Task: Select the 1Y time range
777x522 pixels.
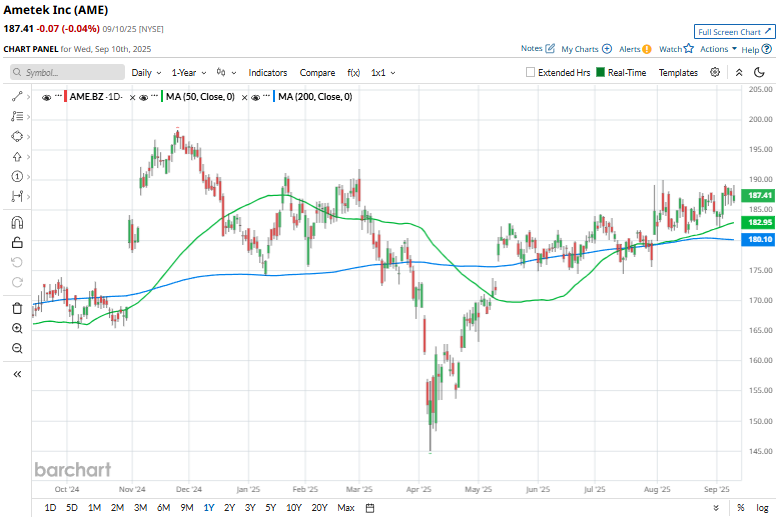Action: [209, 508]
